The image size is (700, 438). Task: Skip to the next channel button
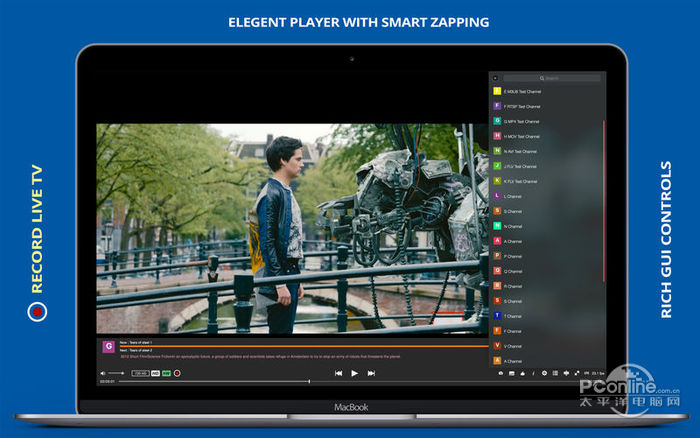(371, 373)
